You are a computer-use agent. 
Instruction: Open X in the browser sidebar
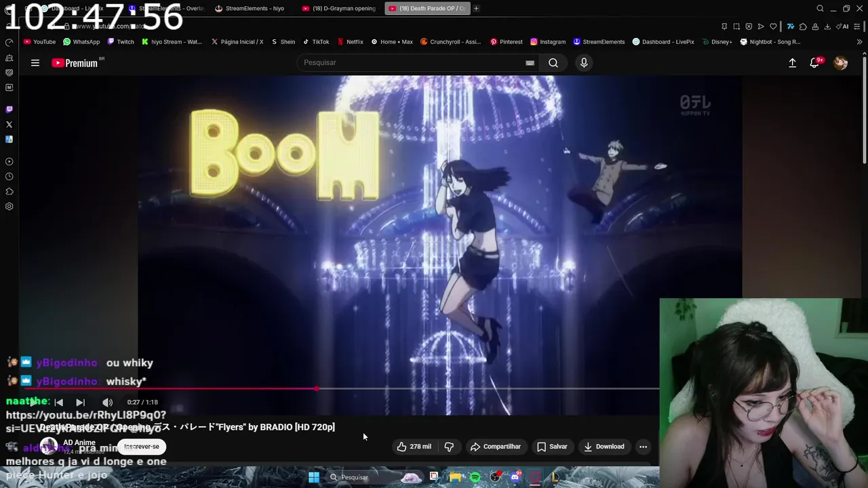(x=9, y=125)
